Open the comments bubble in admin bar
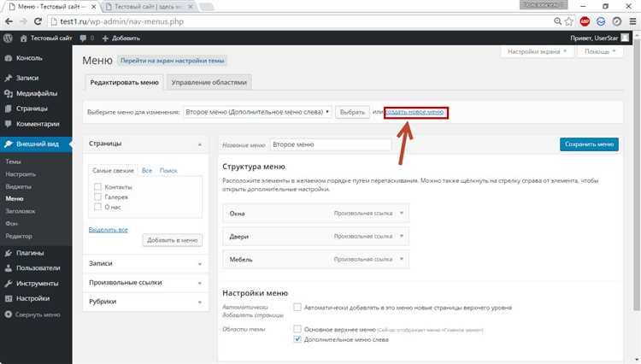The width and height of the screenshot is (641, 364). click(x=86, y=38)
